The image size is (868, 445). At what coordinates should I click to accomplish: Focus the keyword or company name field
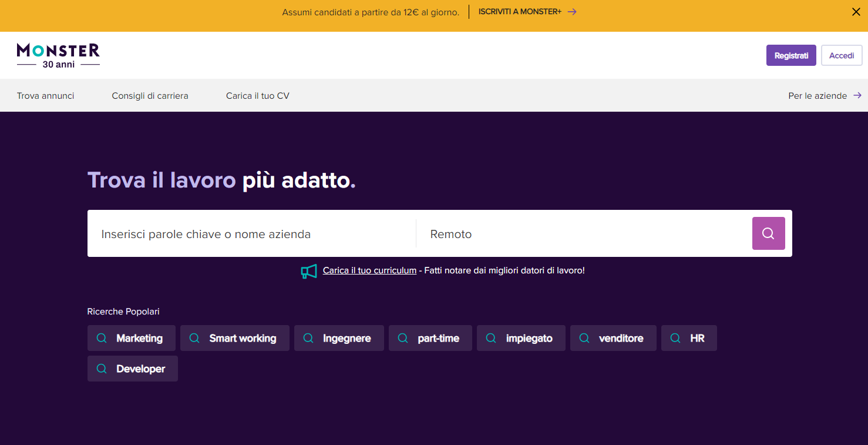point(251,234)
